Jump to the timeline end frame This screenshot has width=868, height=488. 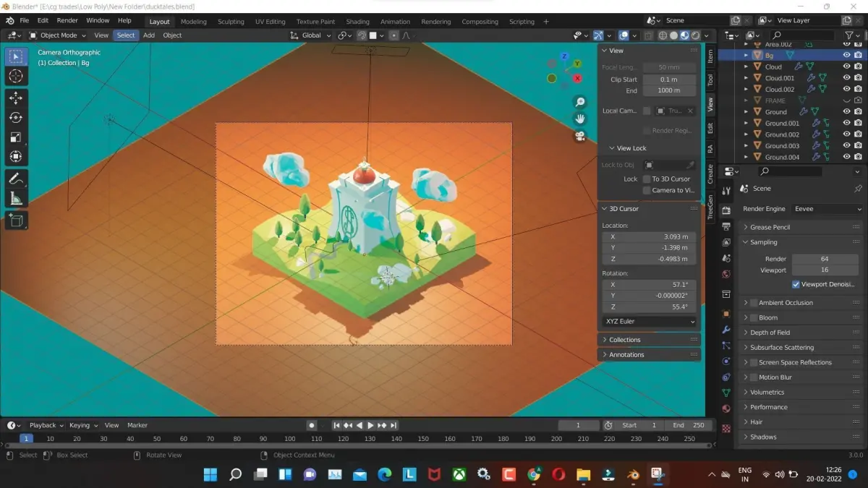point(393,425)
